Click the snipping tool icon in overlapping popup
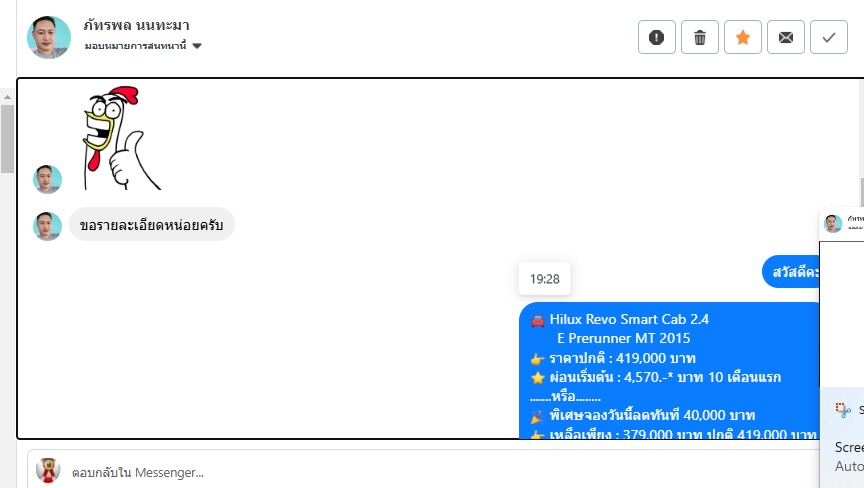Image resolution: width=864 pixels, height=488 pixels. pyautogui.click(x=843, y=410)
